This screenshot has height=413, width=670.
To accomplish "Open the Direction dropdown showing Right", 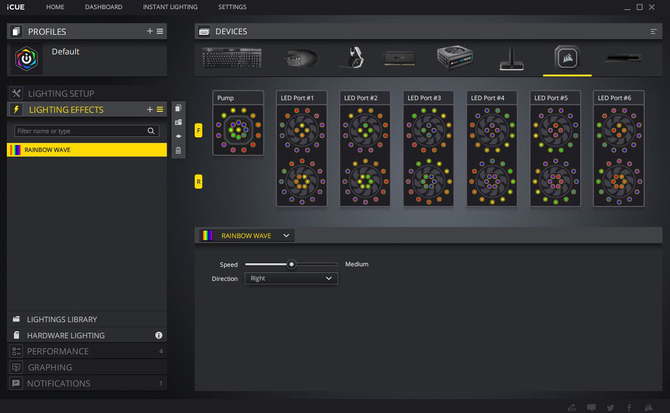I will point(291,278).
